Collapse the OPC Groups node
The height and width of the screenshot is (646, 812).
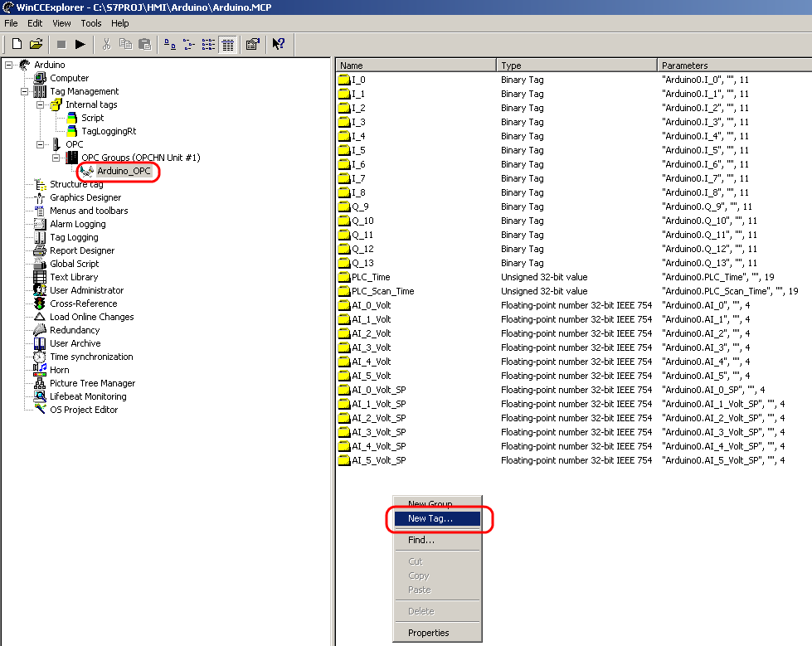pyautogui.click(x=56, y=158)
